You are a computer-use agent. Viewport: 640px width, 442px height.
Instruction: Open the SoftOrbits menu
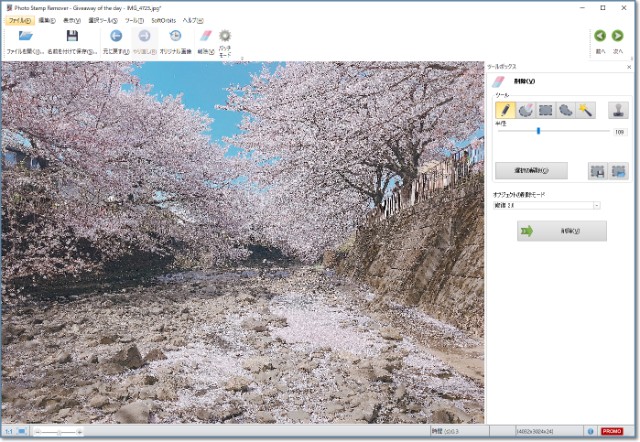click(x=163, y=20)
